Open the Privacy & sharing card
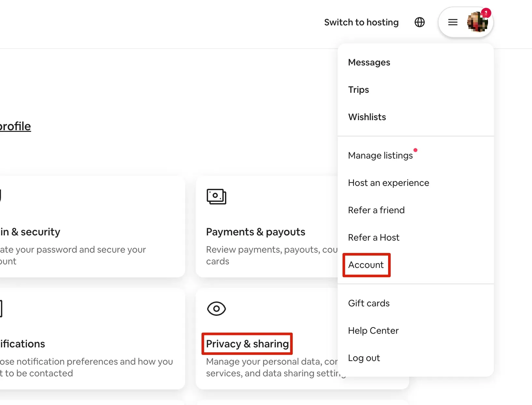 click(247, 344)
